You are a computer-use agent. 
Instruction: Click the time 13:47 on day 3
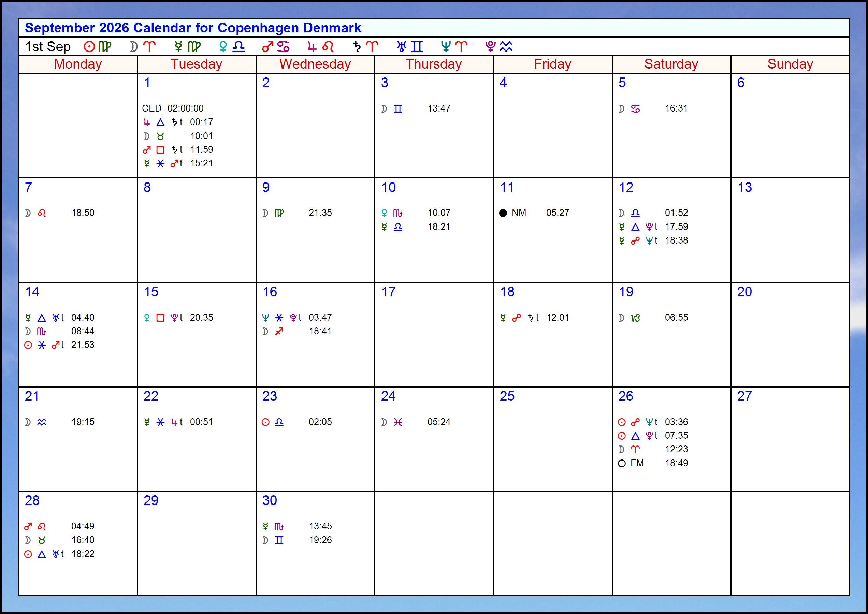(x=439, y=108)
